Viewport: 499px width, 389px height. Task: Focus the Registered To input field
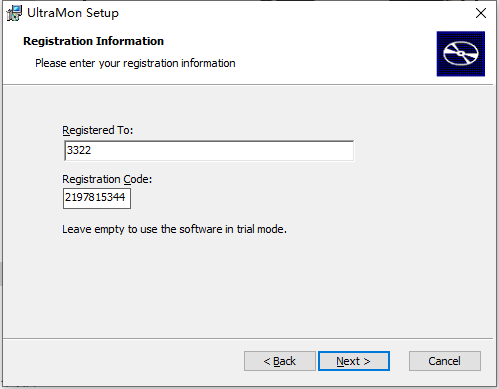click(209, 151)
